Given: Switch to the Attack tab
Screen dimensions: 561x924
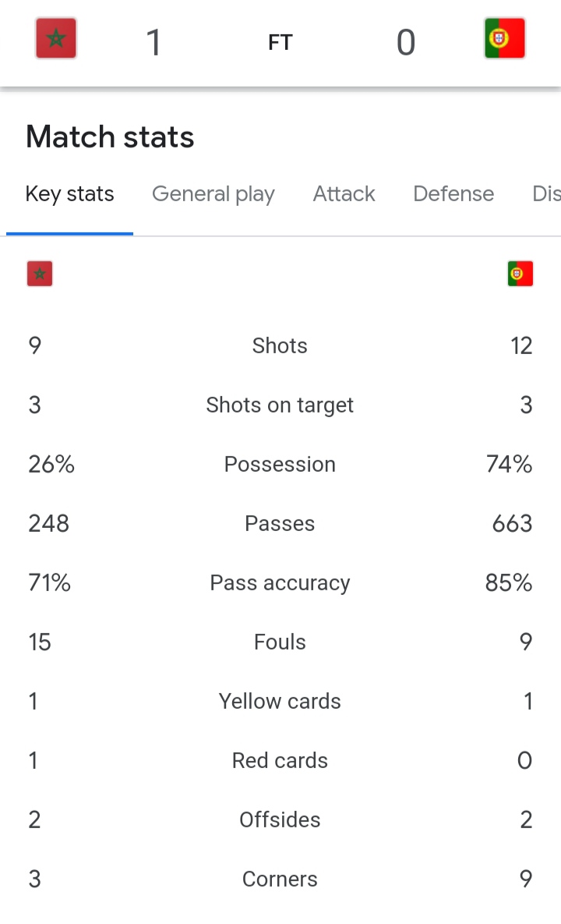Looking at the screenshot, I should (x=344, y=194).
